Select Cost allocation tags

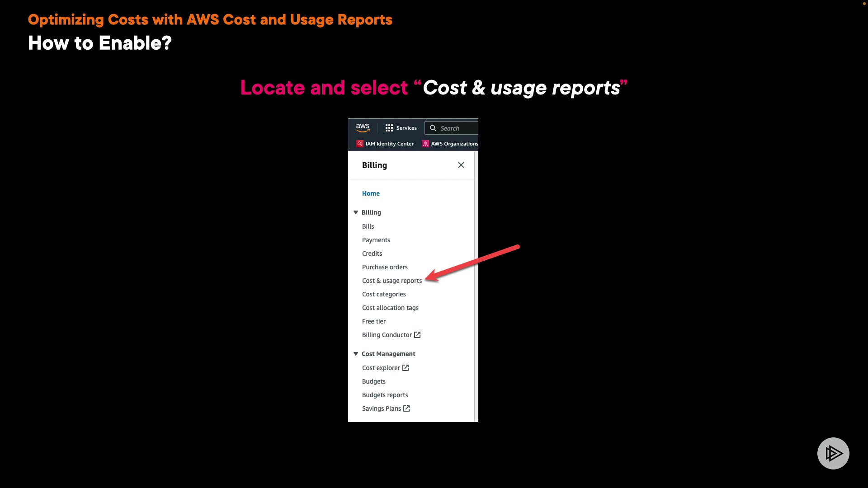pyautogui.click(x=390, y=308)
